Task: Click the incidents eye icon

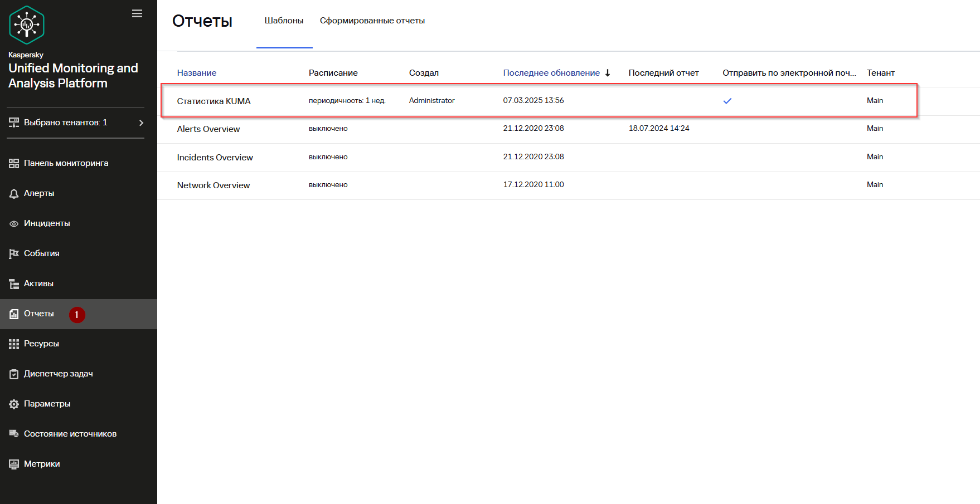Action: click(x=14, y=223)
